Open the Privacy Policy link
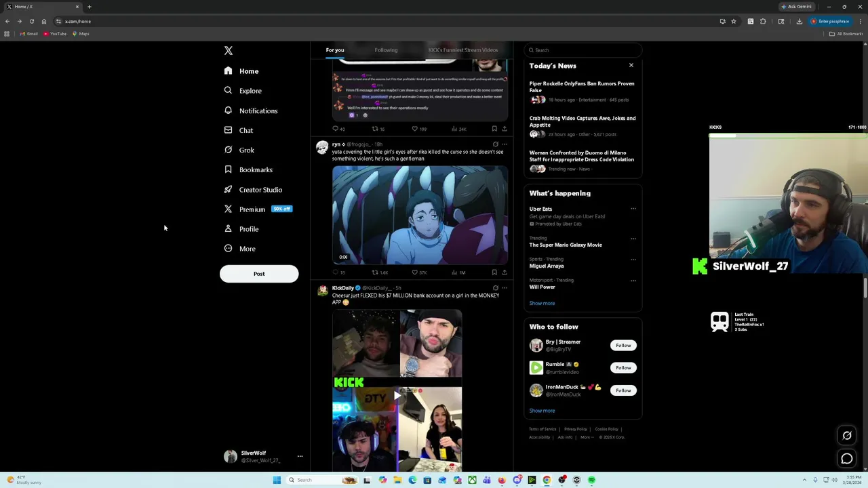868x488 pixels. pos(575,429)
